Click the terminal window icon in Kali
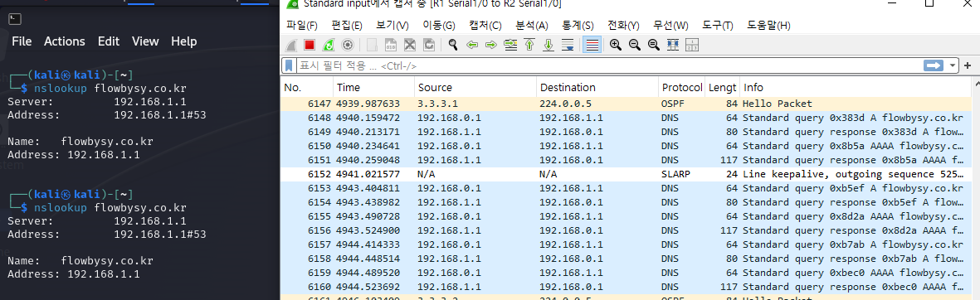 point(16,19)
